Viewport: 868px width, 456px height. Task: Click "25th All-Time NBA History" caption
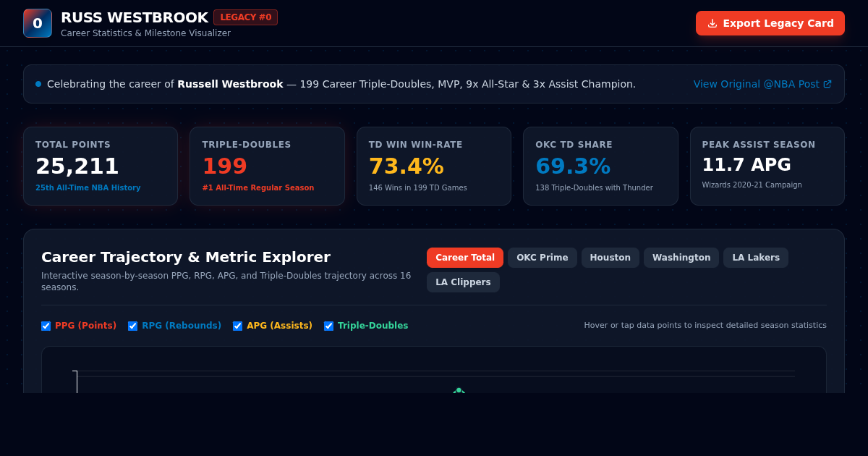(88, 188)
